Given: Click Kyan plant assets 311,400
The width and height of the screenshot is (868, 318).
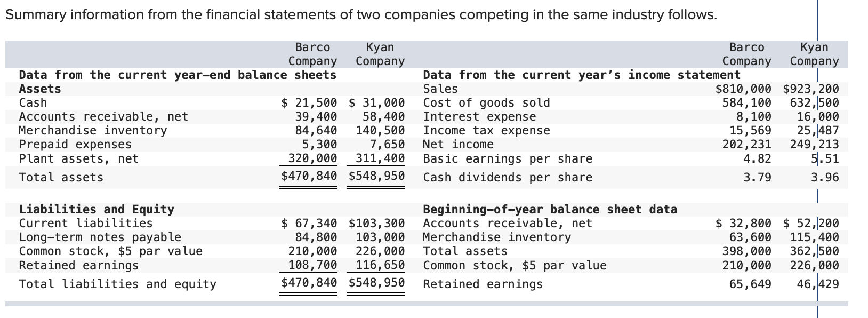Looking at the screenshot, I should [x=381, y=158].
